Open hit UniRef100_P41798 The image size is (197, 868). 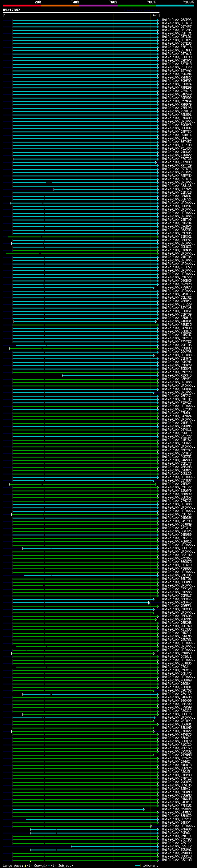(x=176, y=521)
